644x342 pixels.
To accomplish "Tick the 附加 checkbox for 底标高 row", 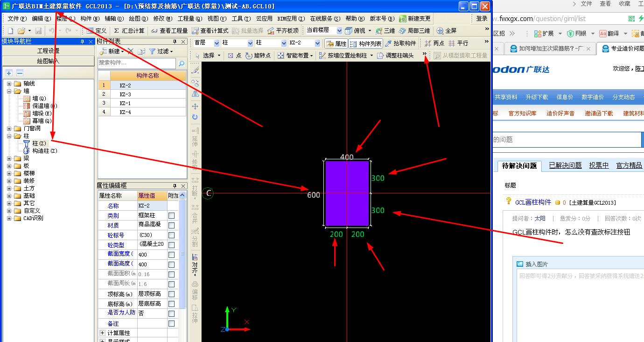I will click(x=171, y=304).
